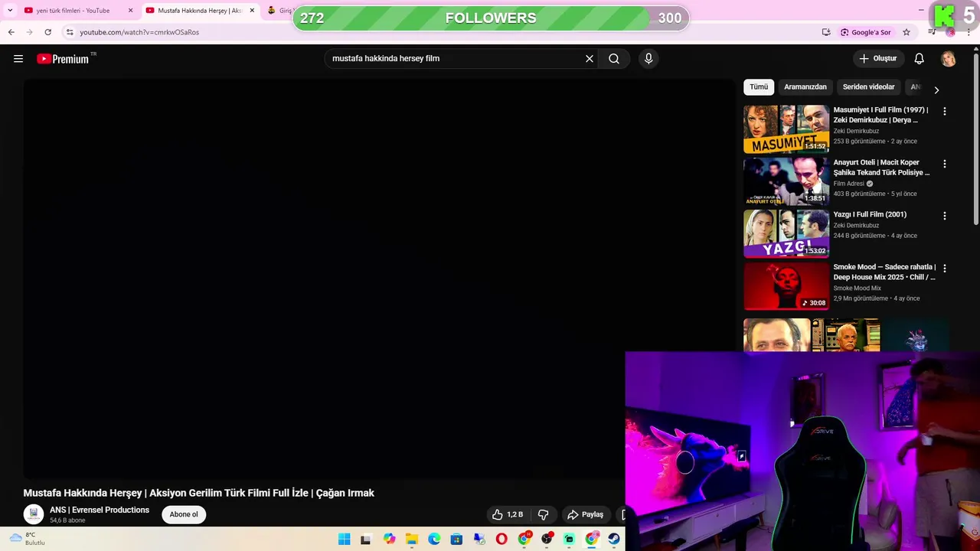Image resolution: width=980 pixels, height=551 pixels.
Task: Open YouTube notifications bell
Action: click(920, 59)
